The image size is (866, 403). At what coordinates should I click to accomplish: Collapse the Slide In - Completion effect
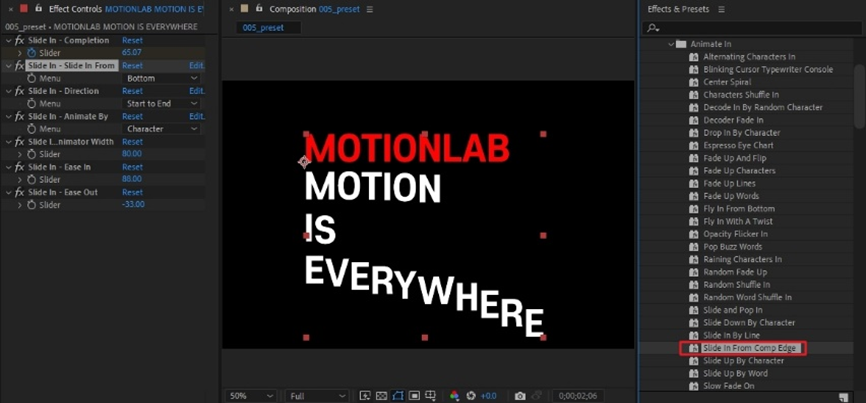coord(8,40)
